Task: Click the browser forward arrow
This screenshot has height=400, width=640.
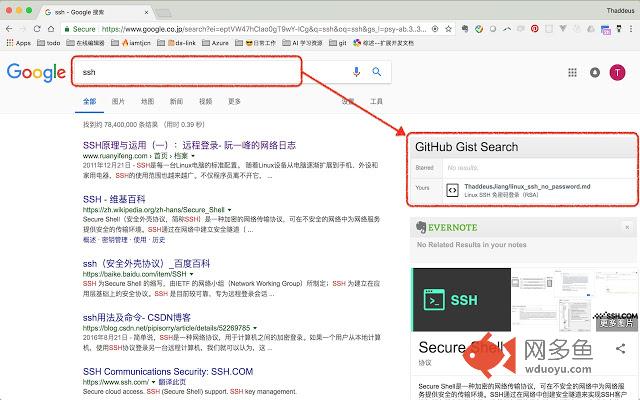Action: [23, 29]
